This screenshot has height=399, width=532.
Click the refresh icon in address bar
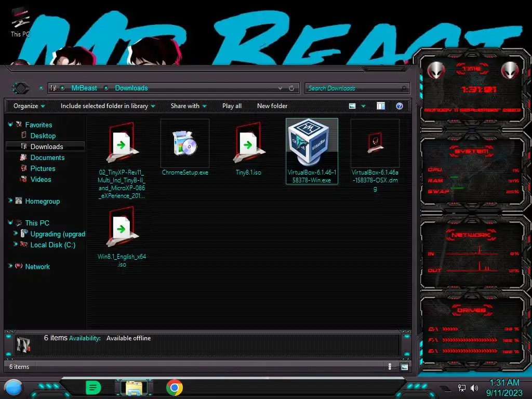pyautogui.click(x=291, y=88)
